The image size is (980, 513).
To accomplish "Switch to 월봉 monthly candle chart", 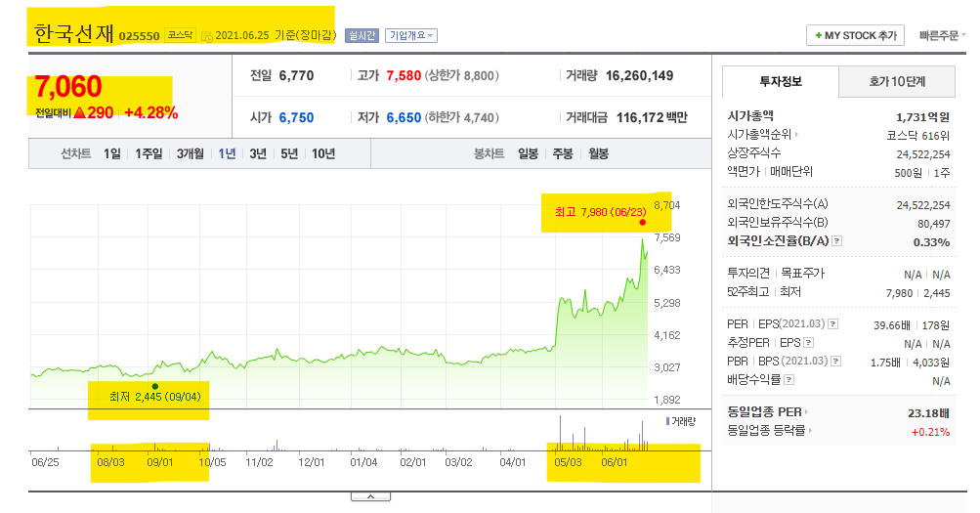I will tap(598, 153).
